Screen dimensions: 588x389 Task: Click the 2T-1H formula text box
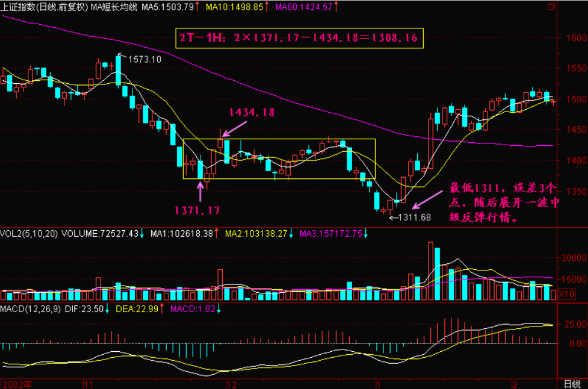pos(300,38)
